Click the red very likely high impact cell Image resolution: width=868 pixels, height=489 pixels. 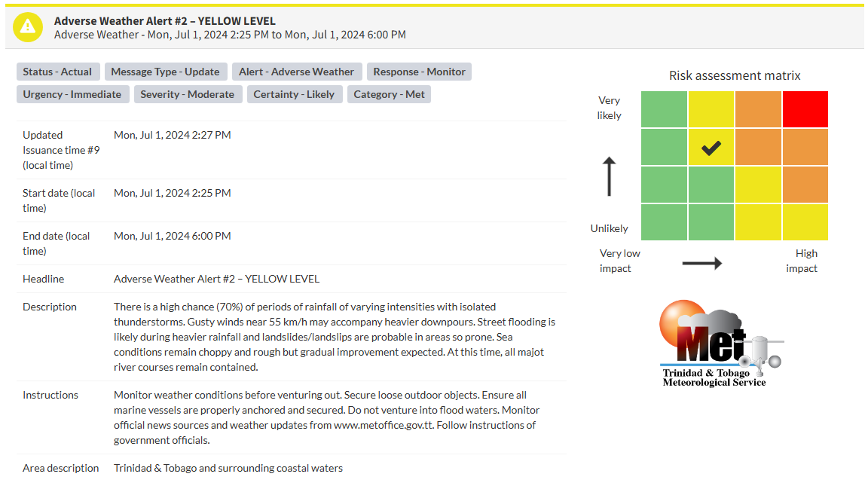coord(805,109)
